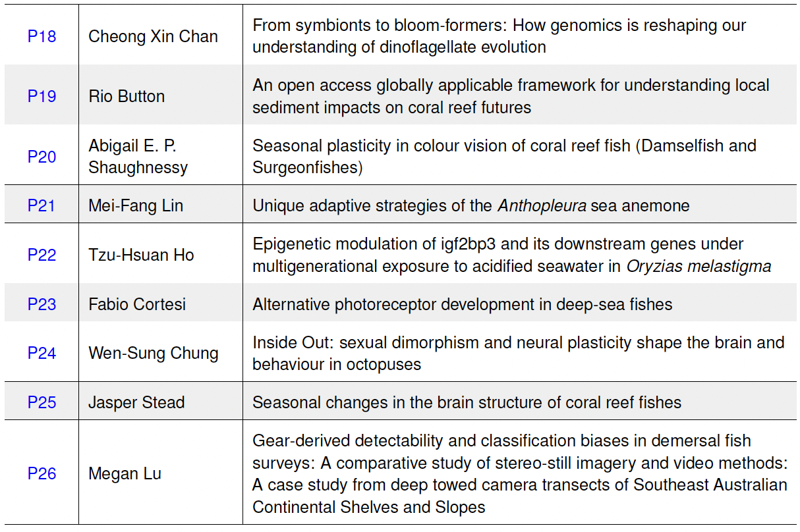Screen dimensions: 800x532
Task: Click the Anthopleura sea anemone title
Action: 471,205
